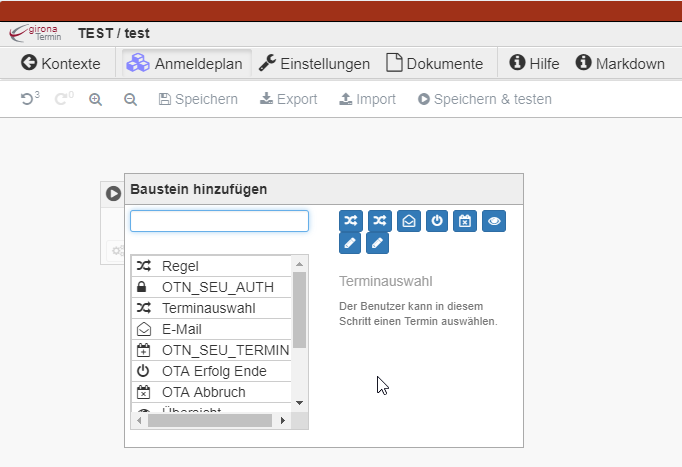This screenshot has width=682, height=467.
Task: Click the list's scroll-down arrow
Action: (300, 402)
